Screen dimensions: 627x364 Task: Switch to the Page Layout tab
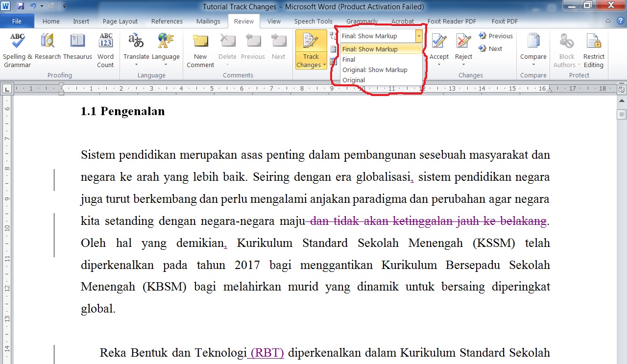click(x=120, y=21)
